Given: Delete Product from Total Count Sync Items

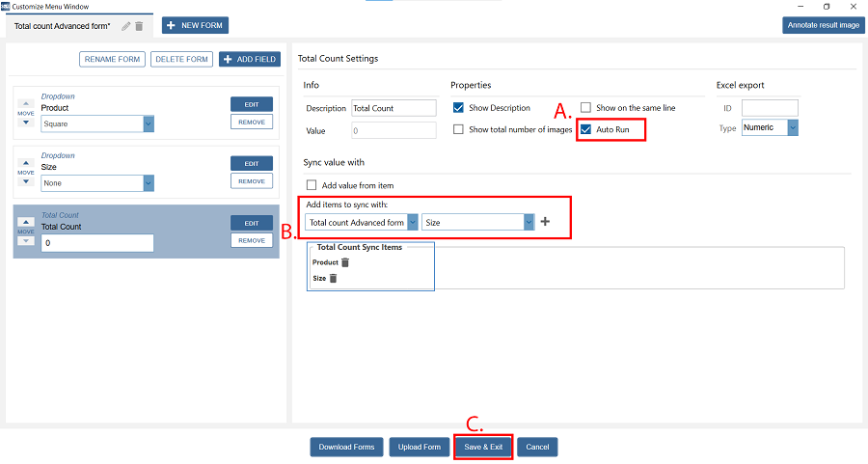Looking at the screenshot, I should point(345,262).
